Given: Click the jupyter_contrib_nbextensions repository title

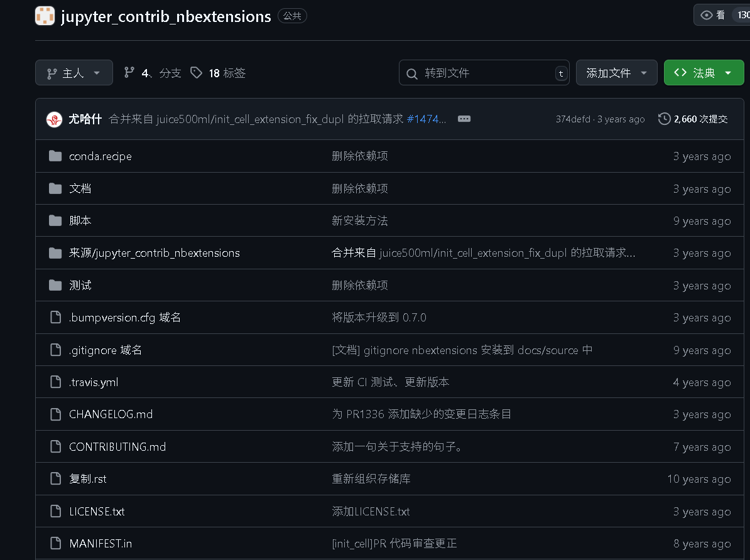Looking at the screenshot, I should 165,16.
